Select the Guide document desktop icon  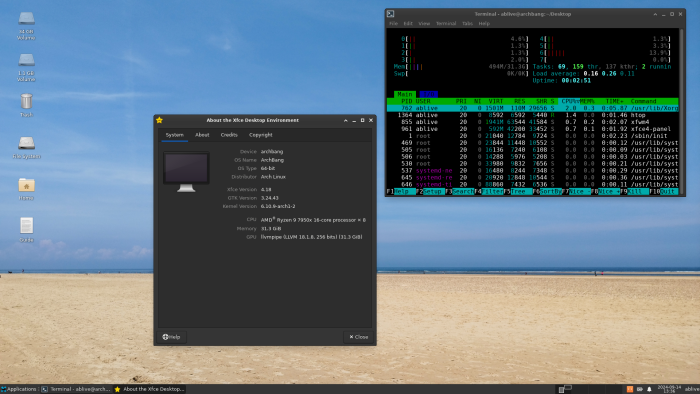[26, 230]
